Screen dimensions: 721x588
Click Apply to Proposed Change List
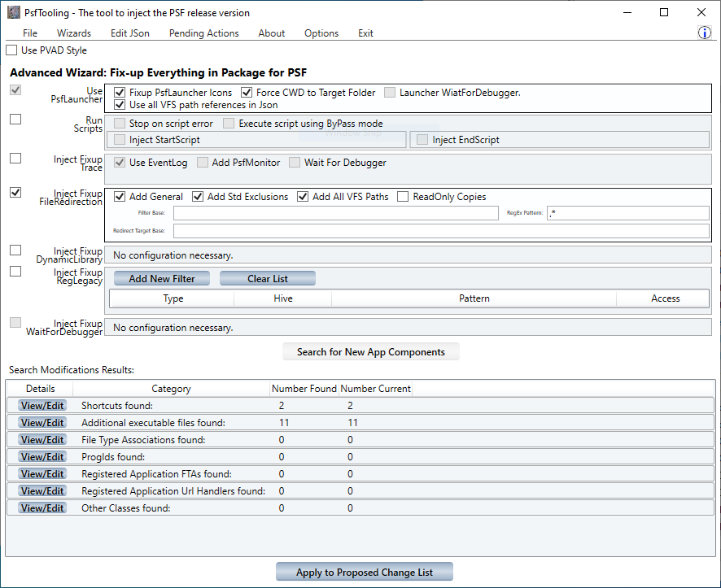click(365, 573)
